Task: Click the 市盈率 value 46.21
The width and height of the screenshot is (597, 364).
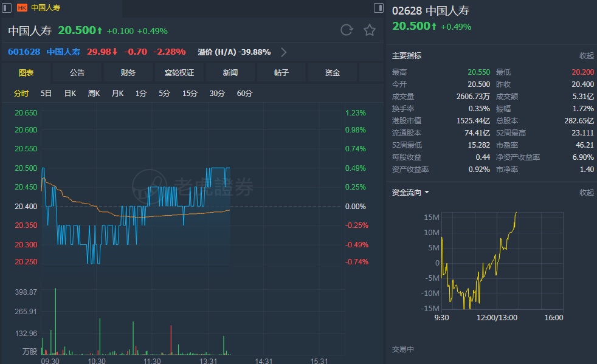Action: pos(584,145)
